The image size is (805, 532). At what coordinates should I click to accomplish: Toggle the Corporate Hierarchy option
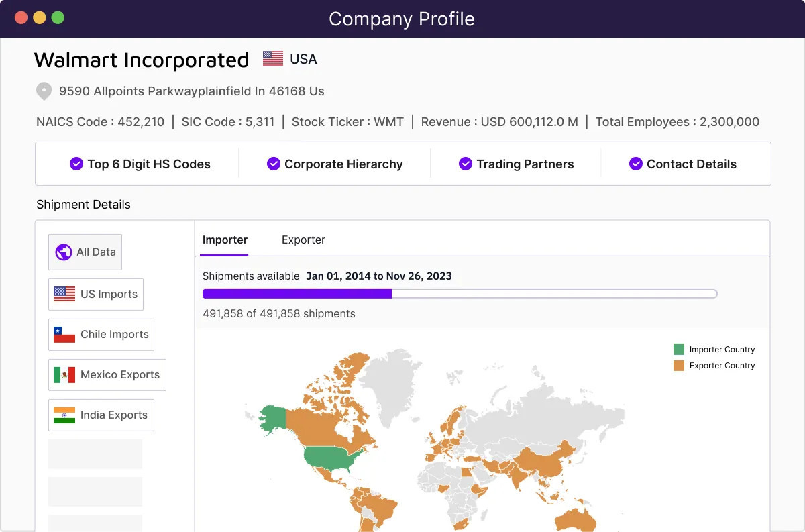pyautogui.click(x=333, y=164)
